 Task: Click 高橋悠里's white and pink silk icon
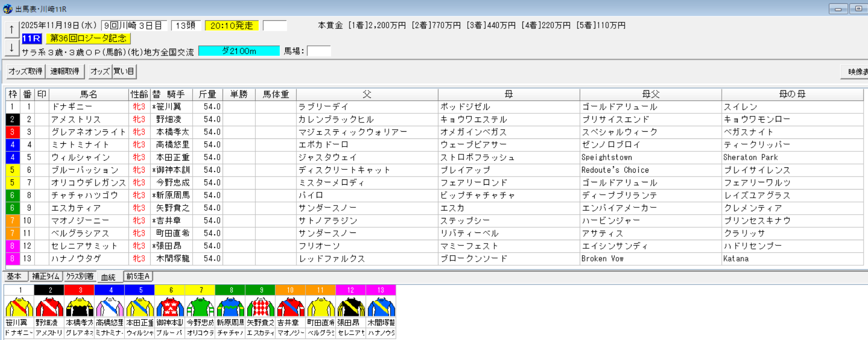(x=110, y=307)
